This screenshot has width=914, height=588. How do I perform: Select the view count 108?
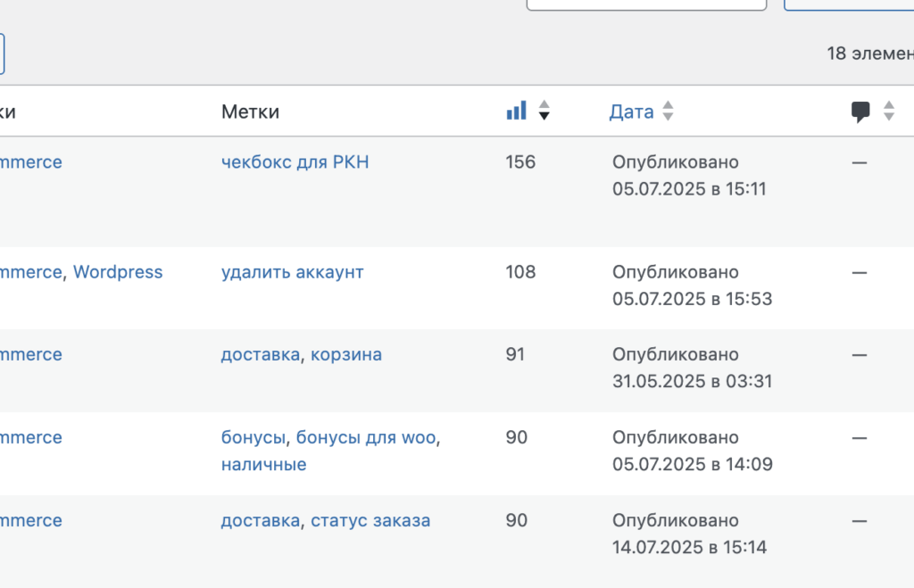pyautogui.click(x=520, y=272)
